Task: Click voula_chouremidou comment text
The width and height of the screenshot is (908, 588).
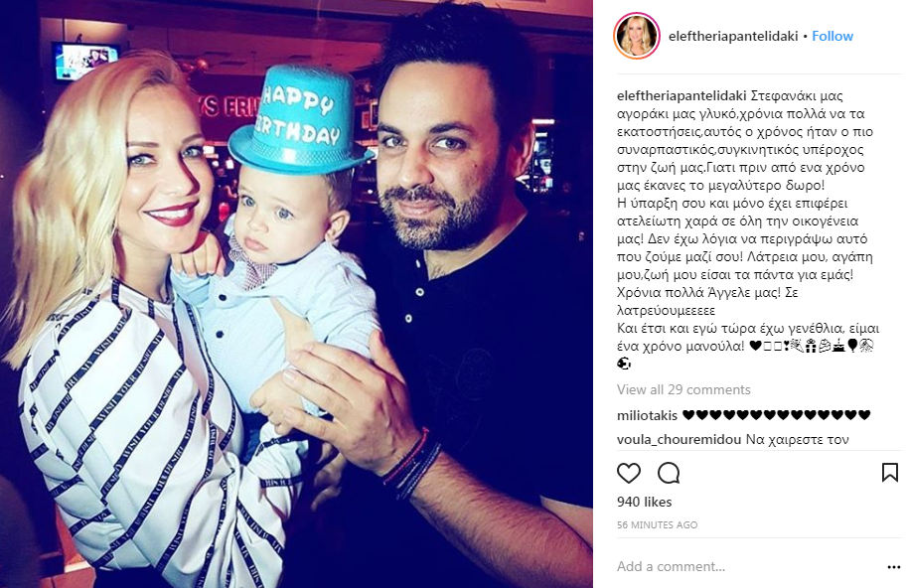Action: click(x=798, y=439)
